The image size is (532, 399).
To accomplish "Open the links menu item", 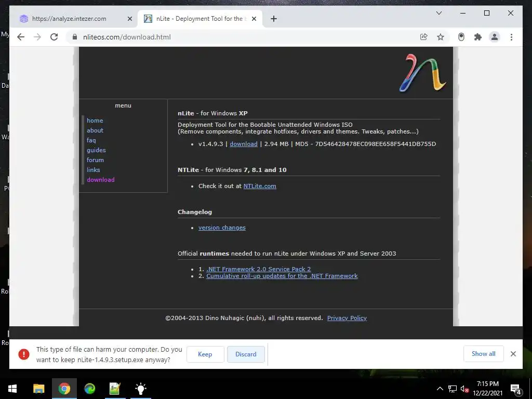I will point(93,170).
